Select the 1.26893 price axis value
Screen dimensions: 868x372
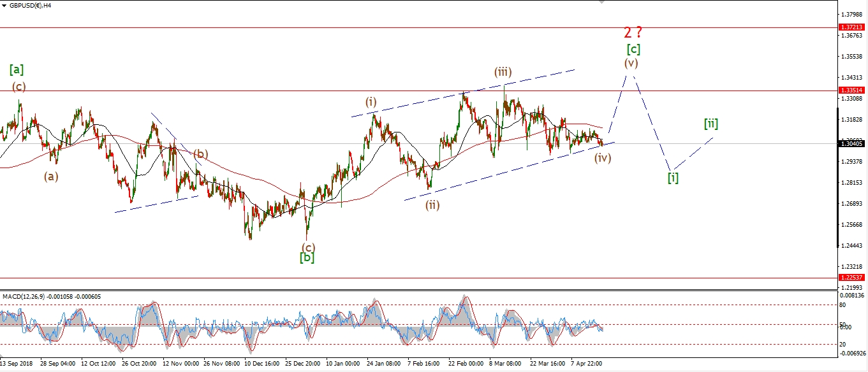click(853, 204)
